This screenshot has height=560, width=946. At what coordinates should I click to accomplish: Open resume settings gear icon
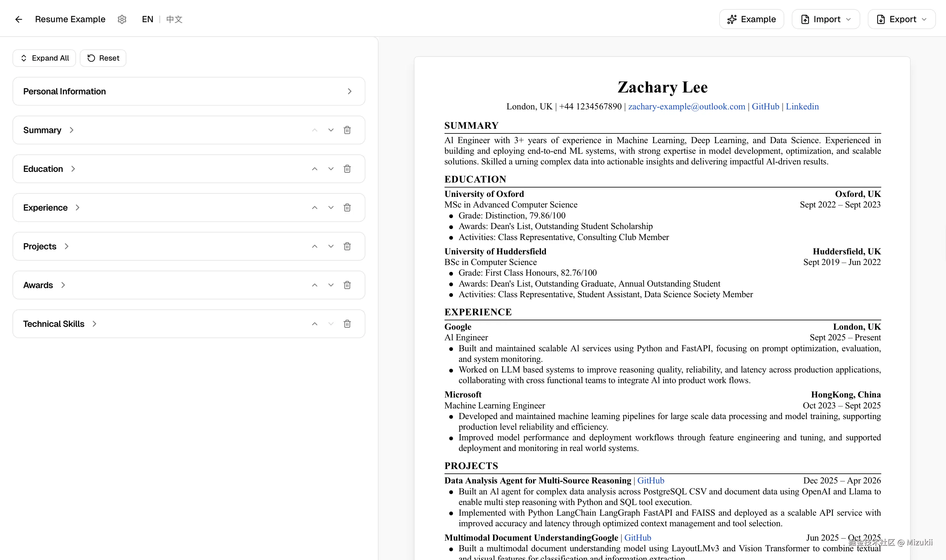122,19
